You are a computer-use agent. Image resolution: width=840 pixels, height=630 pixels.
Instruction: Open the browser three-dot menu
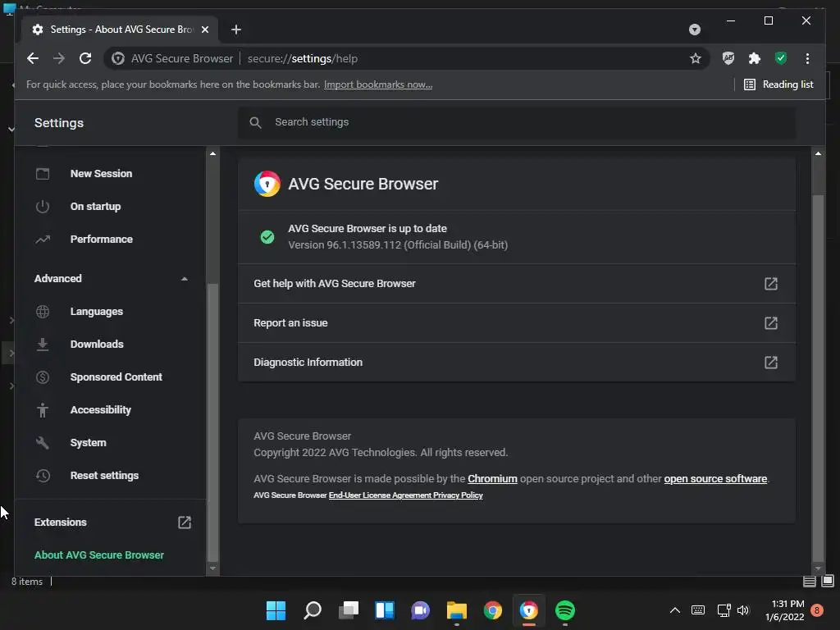pos(807,58)
